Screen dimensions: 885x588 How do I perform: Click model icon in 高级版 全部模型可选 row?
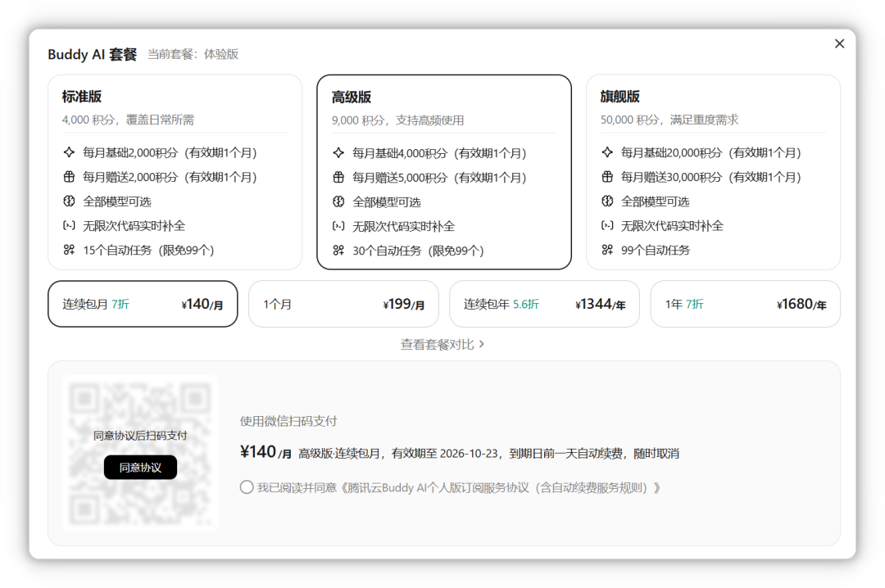(338, 201)
